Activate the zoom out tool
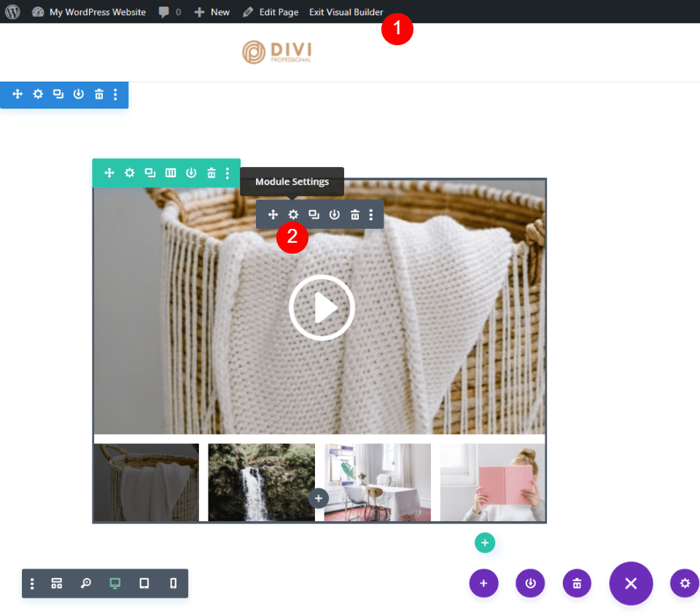This screenshot has height=616, width=700. click(86, 583)
